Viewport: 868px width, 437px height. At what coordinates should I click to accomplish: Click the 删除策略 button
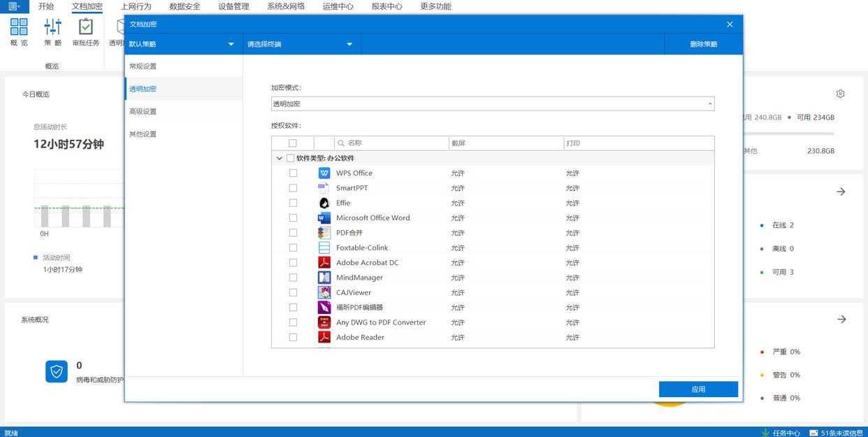703,44
